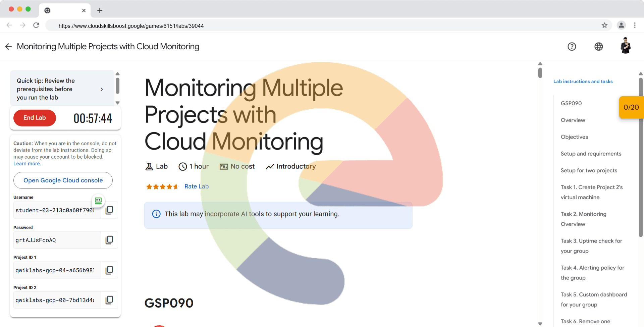Open the browser three-dot menu
This screenshot has width=644, height=327.
coord(635,25)
